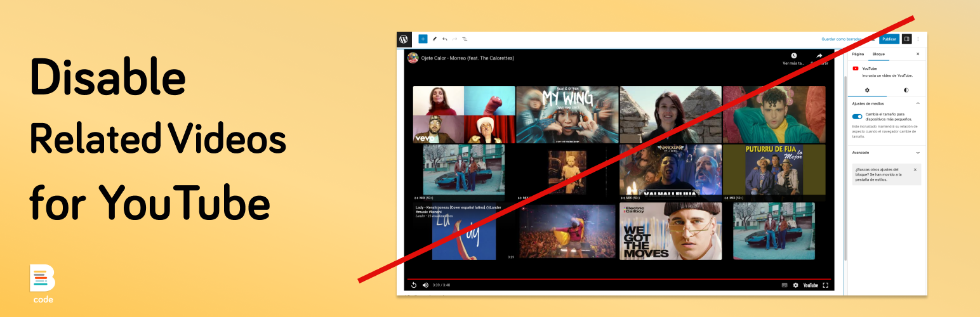Mute the video with the speaker icon

tap(425, 285)
